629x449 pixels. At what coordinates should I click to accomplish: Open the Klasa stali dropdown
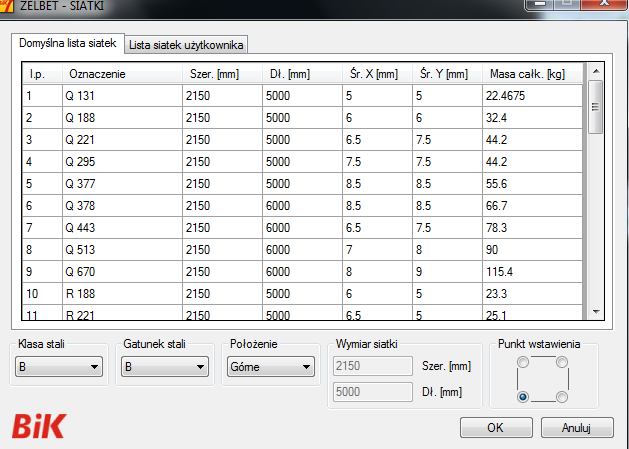click(x=59, y=367)
